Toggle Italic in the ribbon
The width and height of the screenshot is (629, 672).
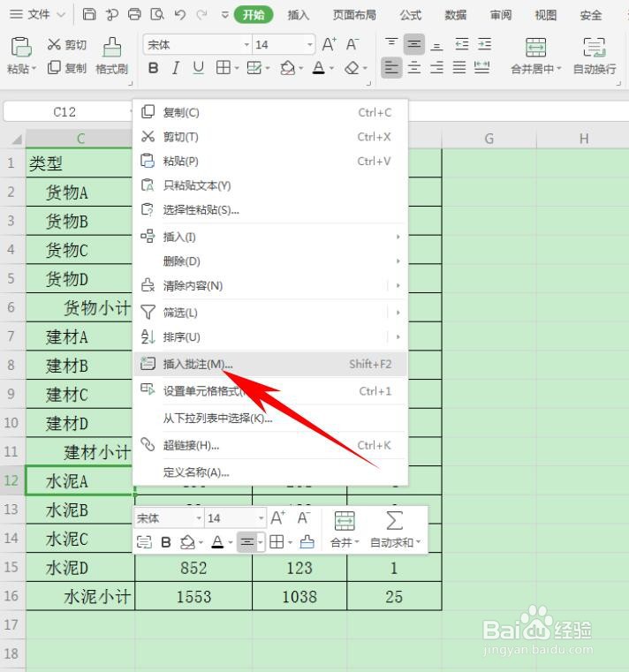tap(176, 68)
